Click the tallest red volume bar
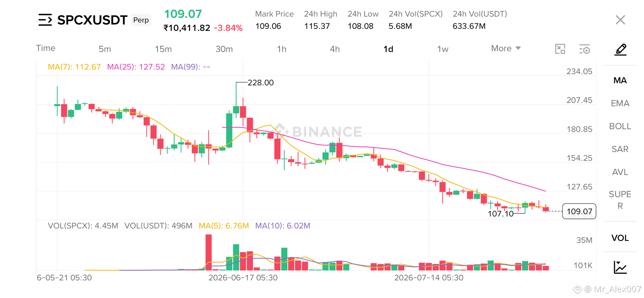The height and width of the screenshot is (298, 644). pos(208,252)
